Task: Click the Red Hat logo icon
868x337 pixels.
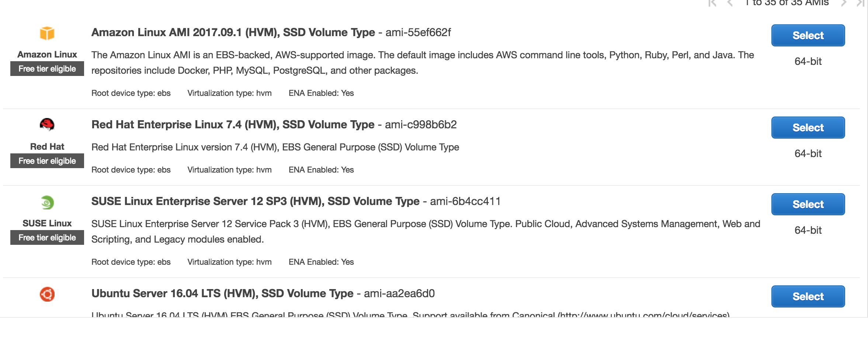Action: click(47, 125)
